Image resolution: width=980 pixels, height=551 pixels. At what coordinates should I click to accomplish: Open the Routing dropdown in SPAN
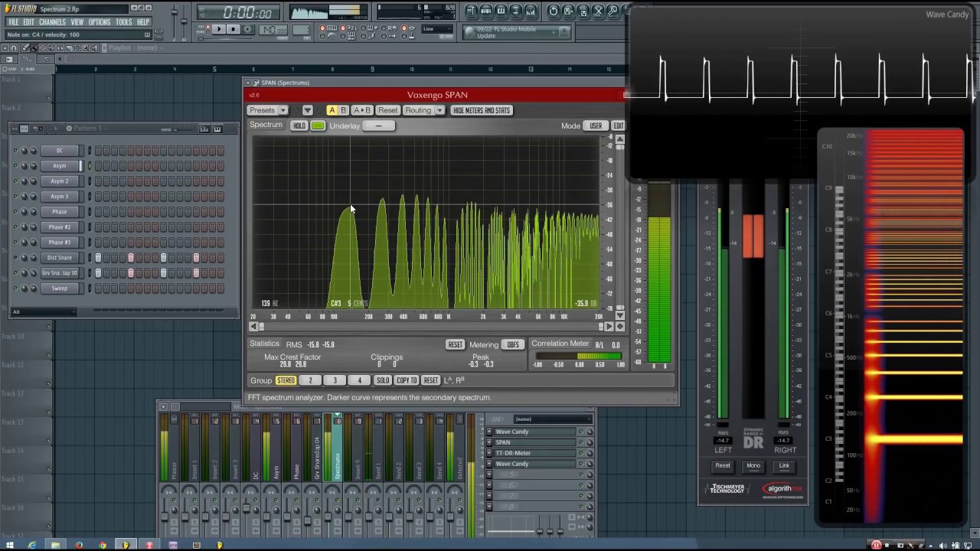point(423,110)
